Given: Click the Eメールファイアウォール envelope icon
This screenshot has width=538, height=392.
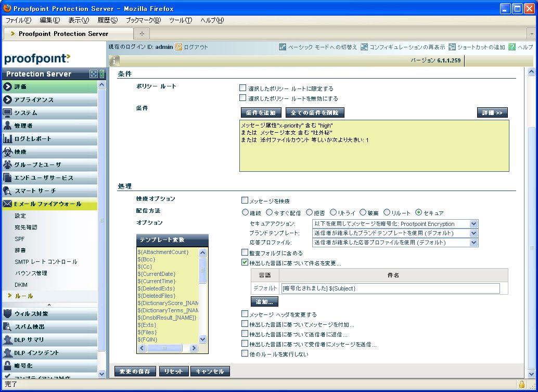Looking at the screenshot, I should tap(7, 204).
